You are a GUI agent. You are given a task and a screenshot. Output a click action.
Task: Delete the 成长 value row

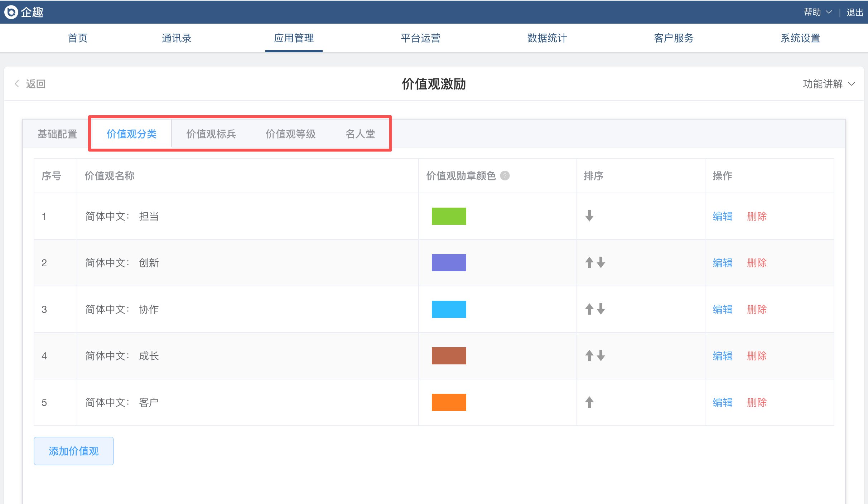757,356
